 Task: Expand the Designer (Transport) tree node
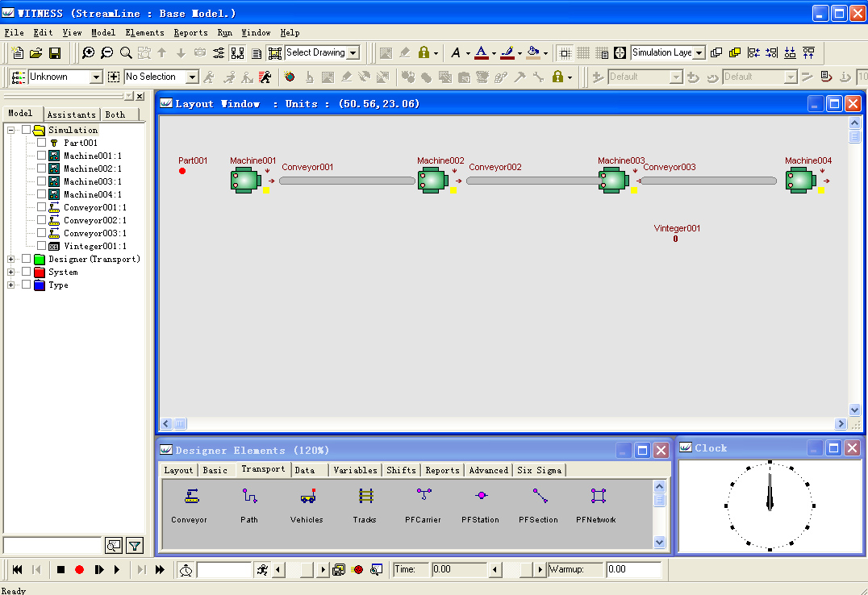pos(11,259)
